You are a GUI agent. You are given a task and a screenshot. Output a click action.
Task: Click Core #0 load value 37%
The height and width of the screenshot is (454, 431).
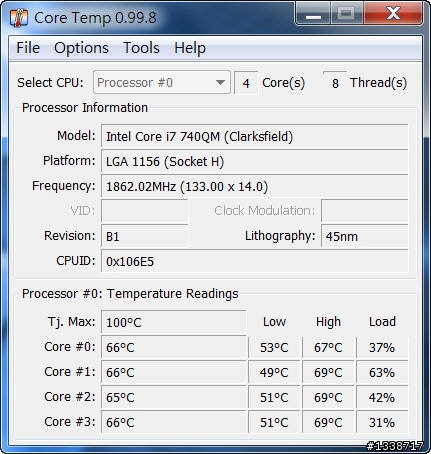(x=382, y=347)
